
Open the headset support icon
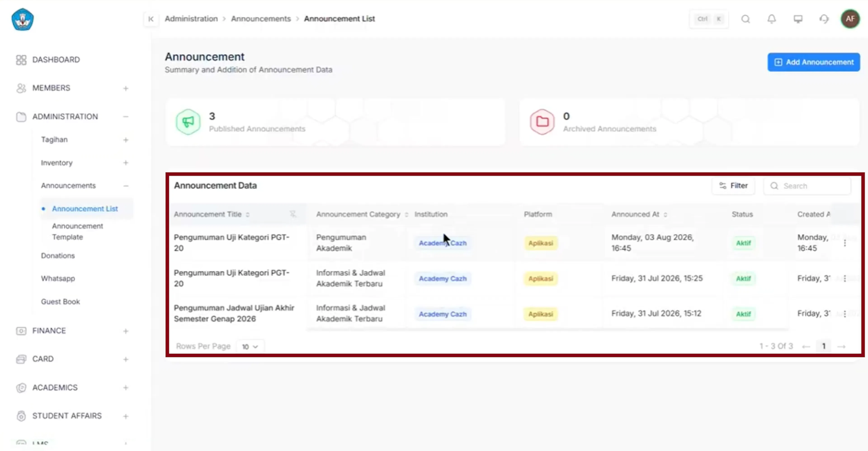(x=824, y=19)
